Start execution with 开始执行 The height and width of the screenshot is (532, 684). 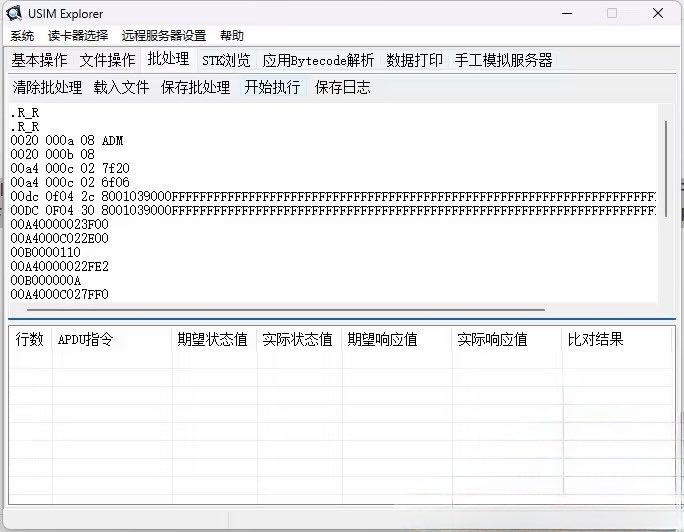[272, 87]
